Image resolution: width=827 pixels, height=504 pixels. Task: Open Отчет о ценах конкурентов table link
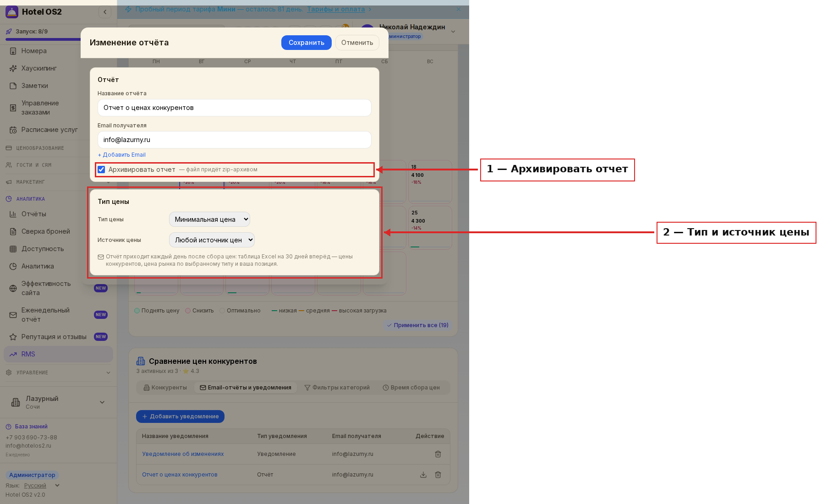pos(180,475)
